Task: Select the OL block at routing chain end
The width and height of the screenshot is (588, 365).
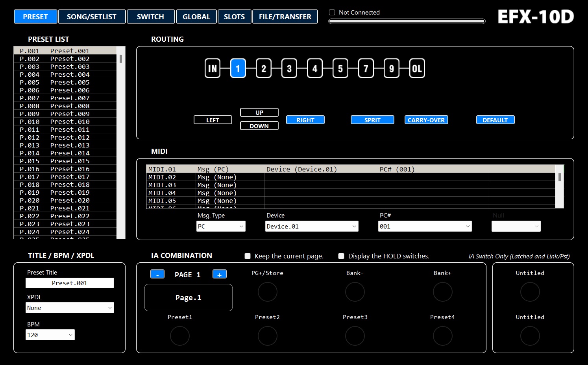Action: 417,68
